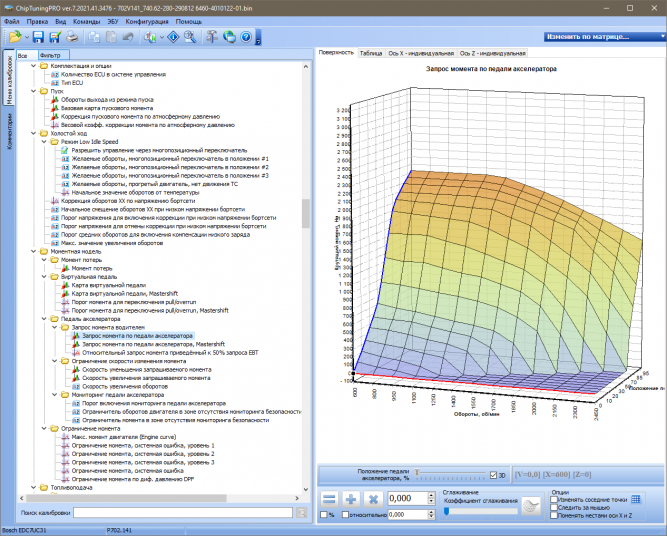The width and height of the screenshot is (667, 536).
Task: Open the dropdown arrow beside the compare icon
Action: coord(162,37)
